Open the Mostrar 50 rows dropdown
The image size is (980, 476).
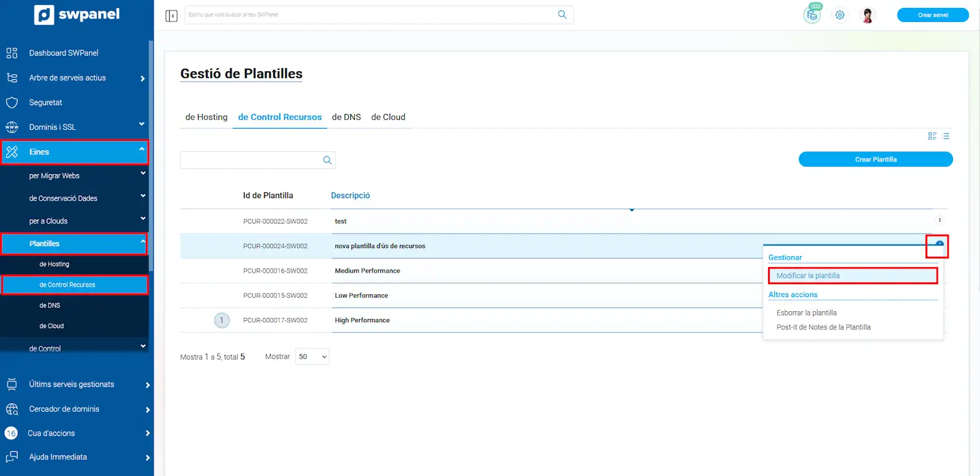click(312, 357)
